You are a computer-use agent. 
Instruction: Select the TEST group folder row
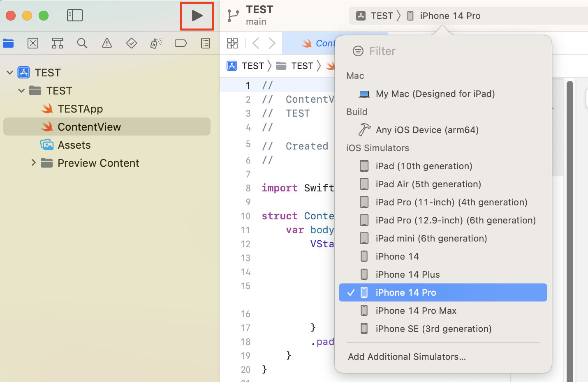tap(107, 91)
